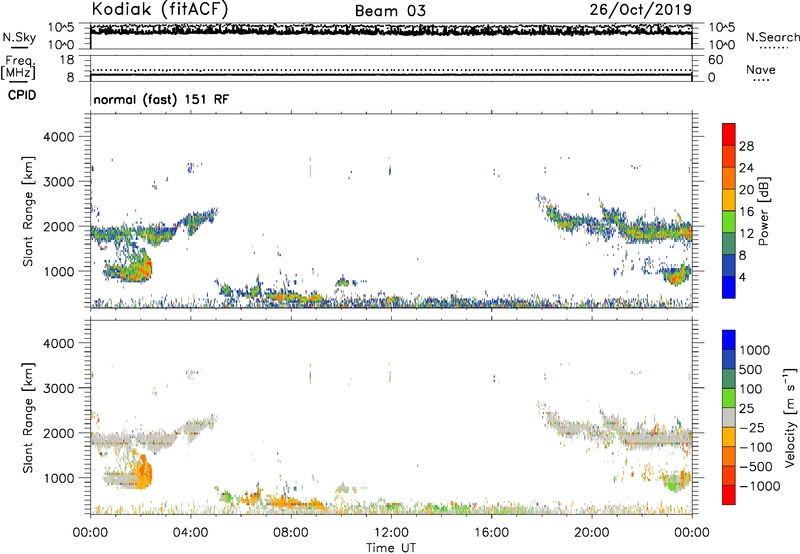Click the 'Time UT' axis title

coord(391,548)
